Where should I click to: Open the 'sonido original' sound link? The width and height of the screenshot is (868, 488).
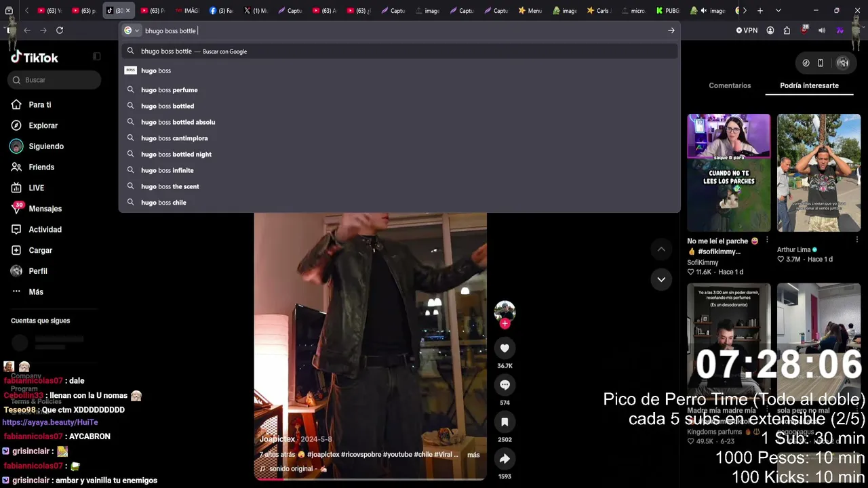point(294,469)
